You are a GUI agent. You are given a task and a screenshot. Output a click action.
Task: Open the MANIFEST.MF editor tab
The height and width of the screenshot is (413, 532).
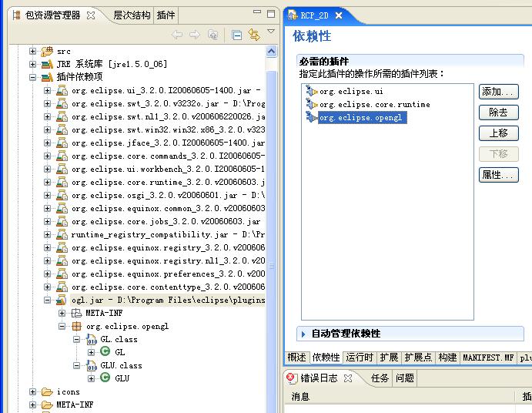click(488, 358)
